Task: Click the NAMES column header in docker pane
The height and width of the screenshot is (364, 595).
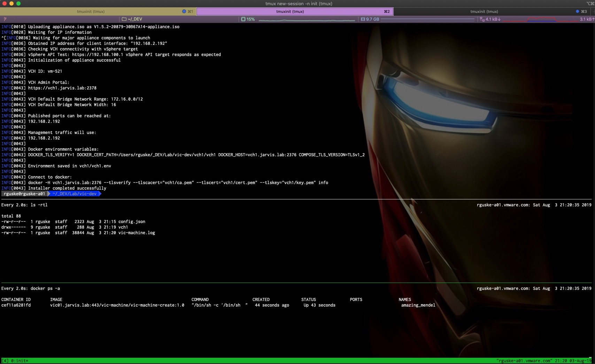Action: coord(405,300)
